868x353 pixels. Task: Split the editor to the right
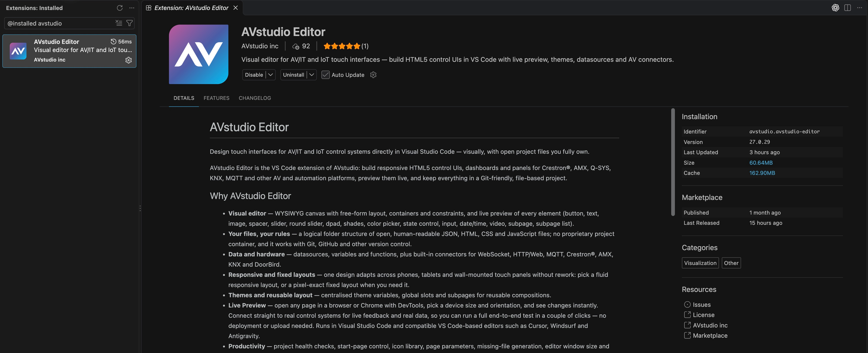tap(847, 8)
